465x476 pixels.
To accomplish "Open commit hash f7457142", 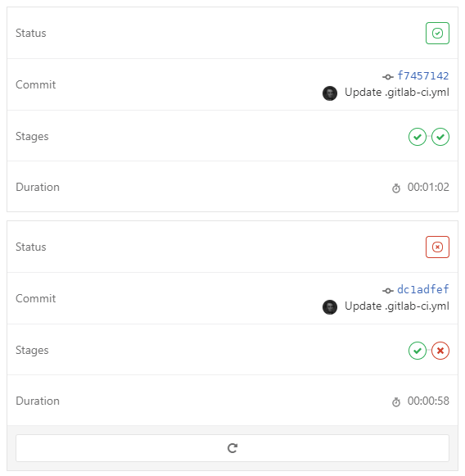I will pyautogui.click(x=422, y=75).
